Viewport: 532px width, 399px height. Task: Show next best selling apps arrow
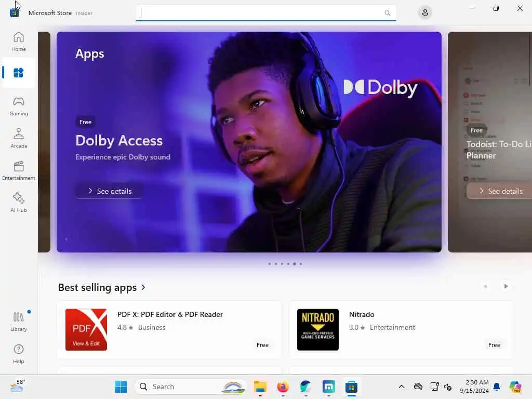[506, 286]
